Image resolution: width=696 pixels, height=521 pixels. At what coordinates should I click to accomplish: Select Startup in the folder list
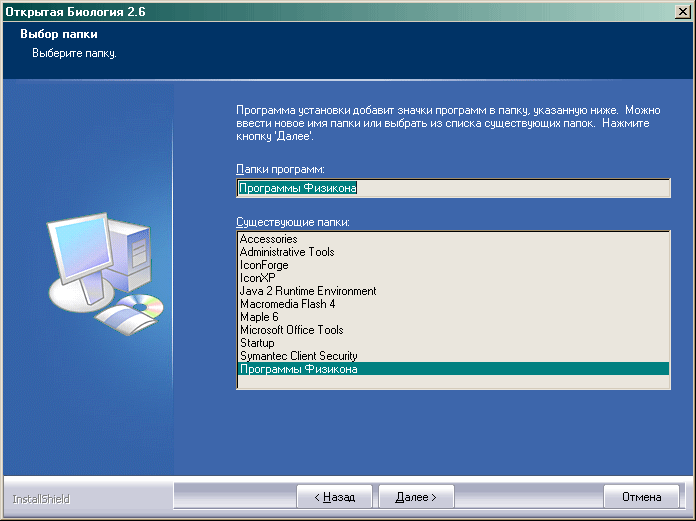click(x=257, y=343)
